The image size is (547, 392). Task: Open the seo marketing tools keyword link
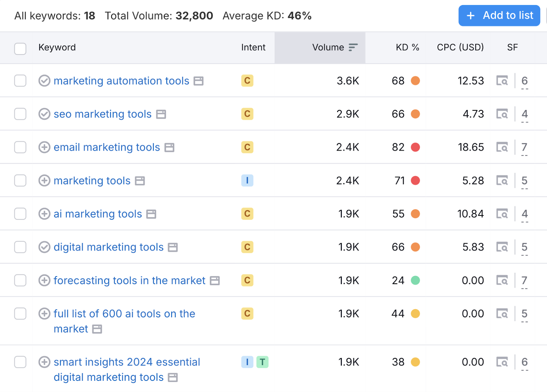tap(102, 114)
